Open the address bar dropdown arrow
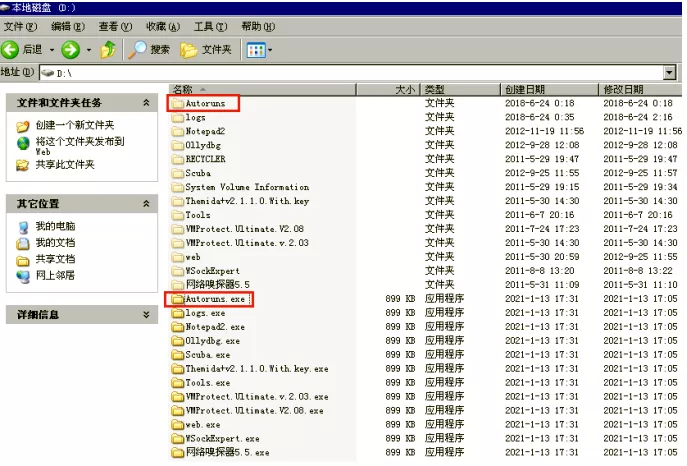The width and height of the screenshot is (687, 466). pyautogui.click(x=669, y=73)
